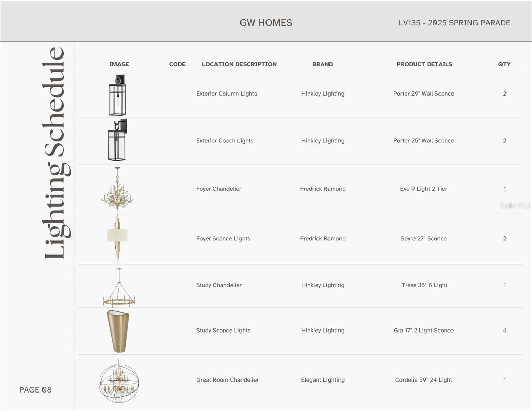
Task: Click 'Spyre 27" Sconce' product cell
Action: [423, 238]
